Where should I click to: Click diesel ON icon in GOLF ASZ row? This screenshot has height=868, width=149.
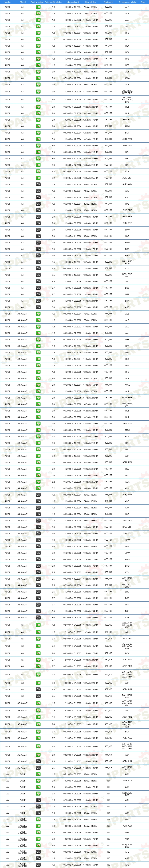point(38,813)
